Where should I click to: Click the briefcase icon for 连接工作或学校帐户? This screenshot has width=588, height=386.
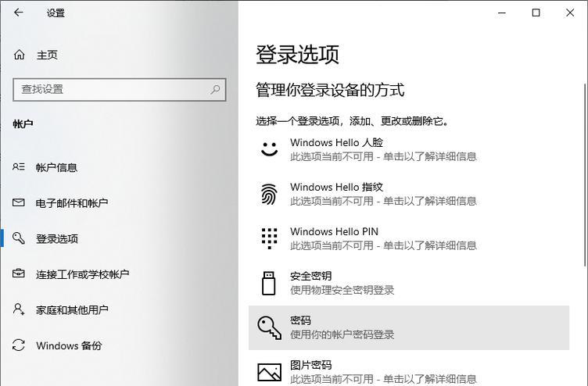click(19, 273)
